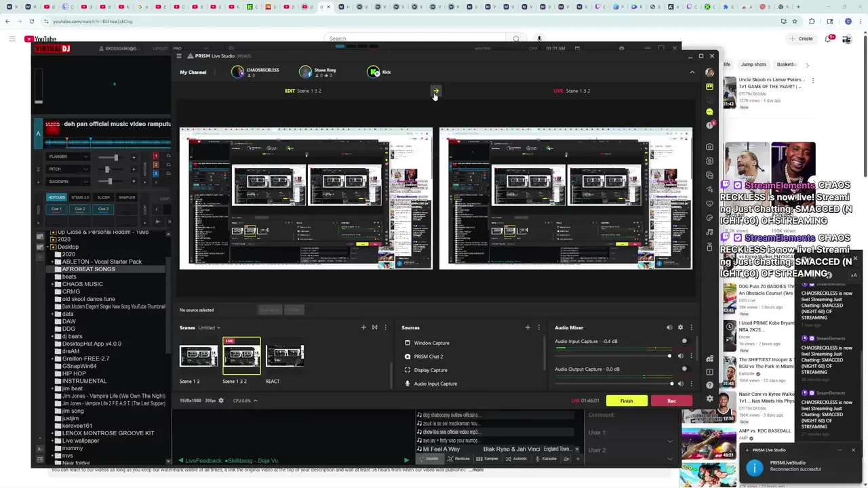This screenshot has width=868, height=488.
Task: Open the FLANGER effect dropdown in VirtualDJ
Action: pos(68,157)
